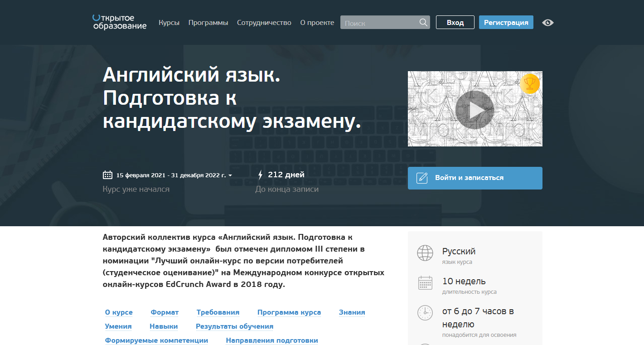Click the calendar icon beside 10 недель

pos(425,283)
